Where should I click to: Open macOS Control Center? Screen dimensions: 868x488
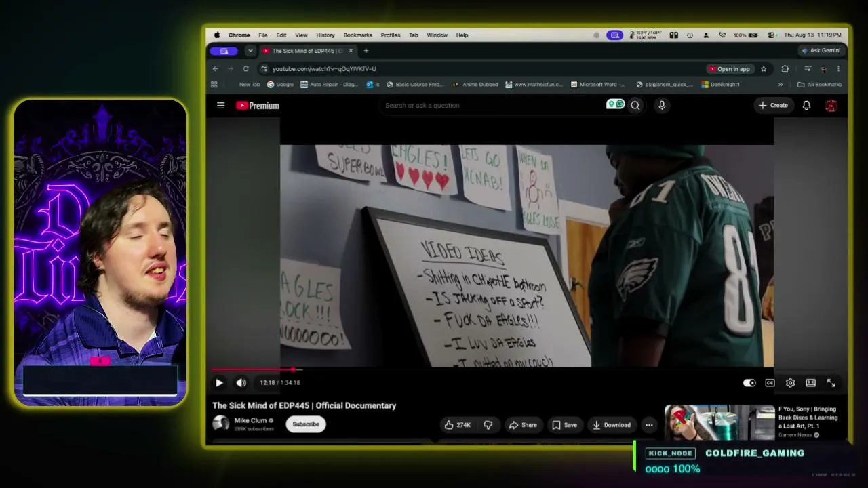pyautogui.click(x=772, y=35)
